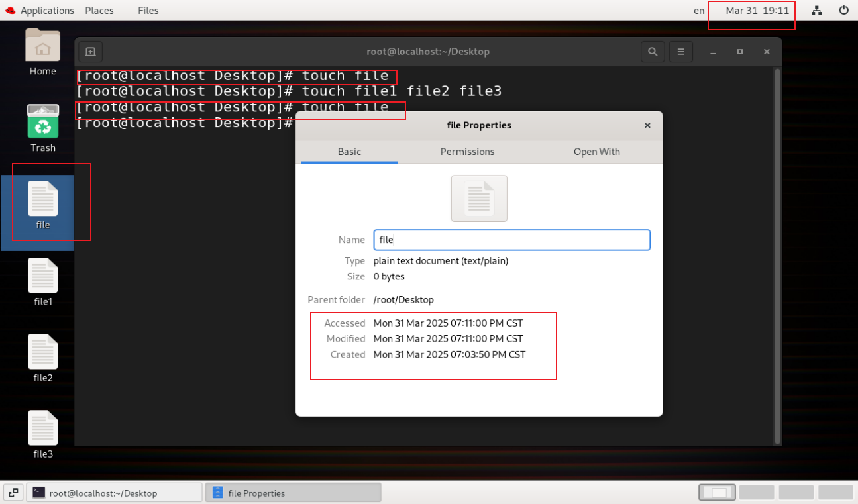Switch to the second workspace
This screenshot has height=504, width=858.
(x=757, y=492)
